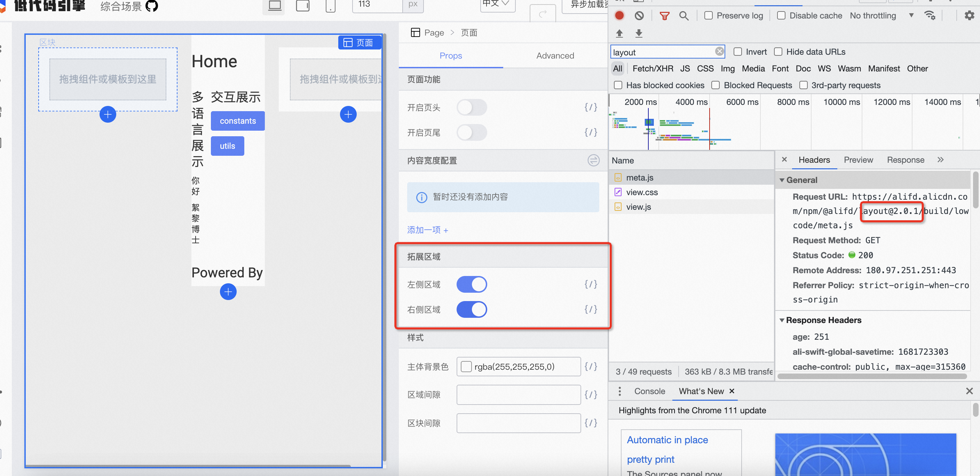Check the Disable cache checkbox
This screenshot has width=980, height=476.
[782, 15]
